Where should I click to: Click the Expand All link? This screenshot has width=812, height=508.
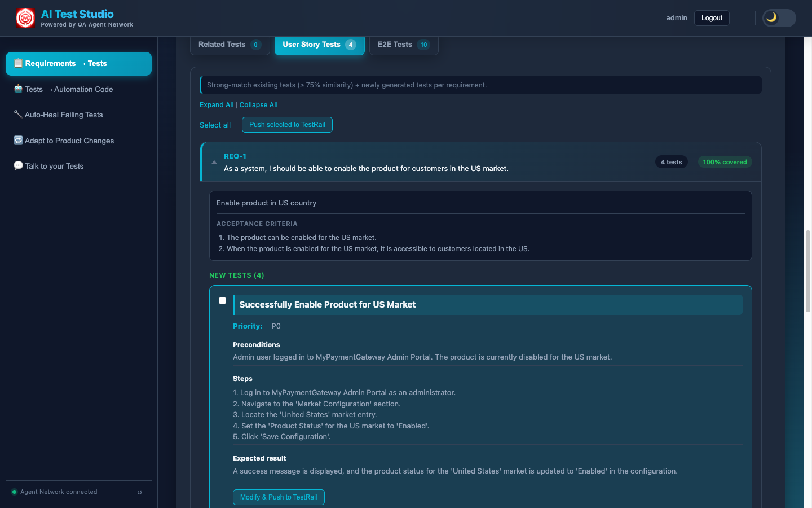coord(217,105)
